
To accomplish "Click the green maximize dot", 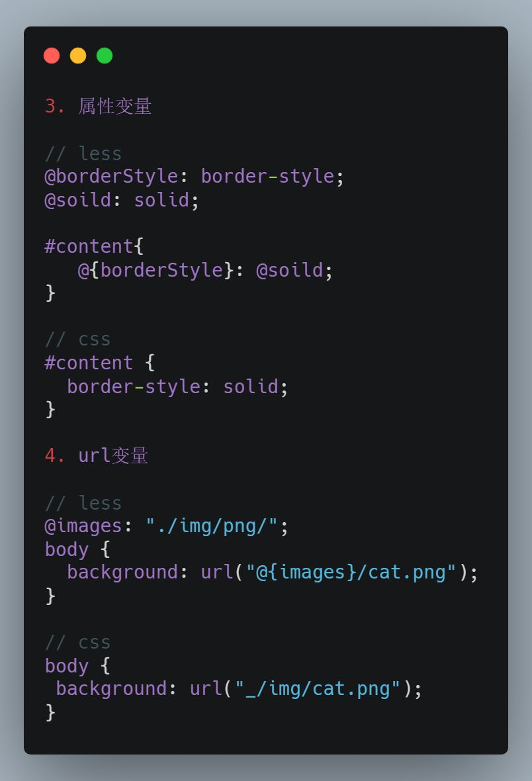I will 105,56.
